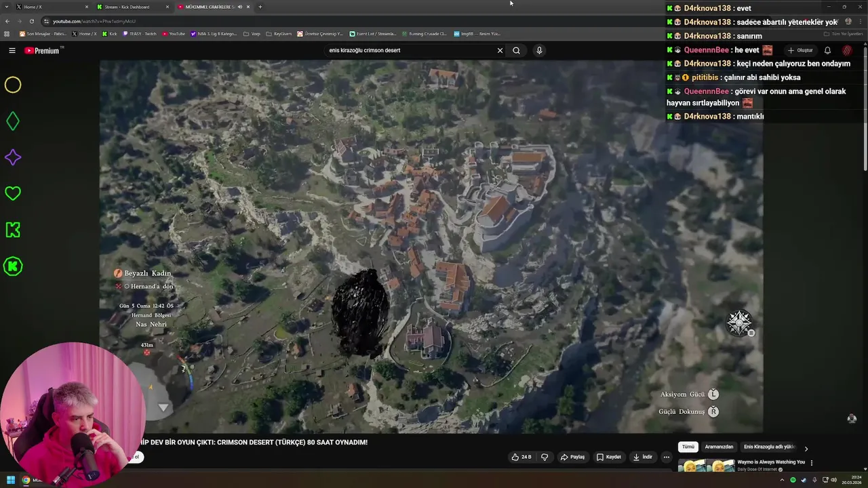Click pititibis username in chat overlay

[705, 77]
